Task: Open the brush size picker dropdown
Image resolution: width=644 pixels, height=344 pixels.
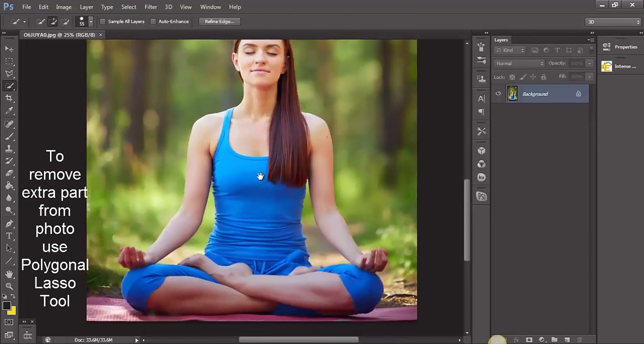Action: pos(91,22)
